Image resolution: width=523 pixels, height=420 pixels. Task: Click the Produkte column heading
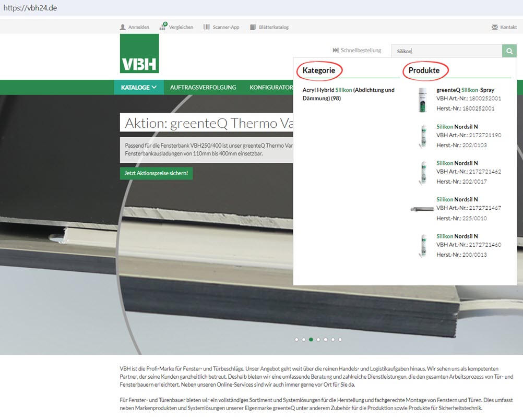click(424, 70)
